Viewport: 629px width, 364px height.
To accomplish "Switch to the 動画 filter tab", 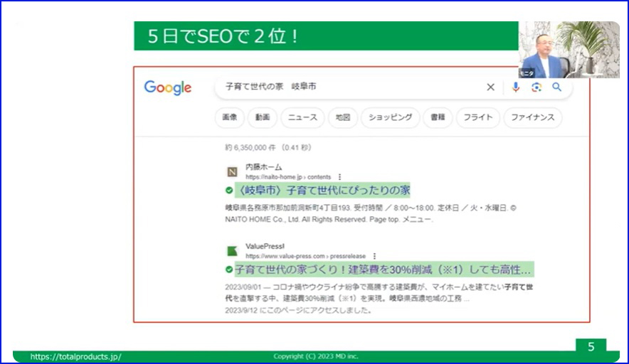I will (x=263, y=117).
